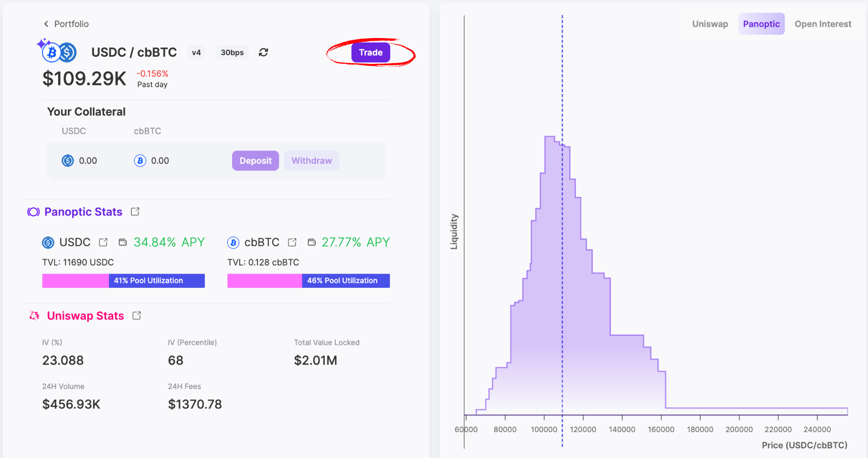Go back to Portfolio
868x458 pixels.
66,24
